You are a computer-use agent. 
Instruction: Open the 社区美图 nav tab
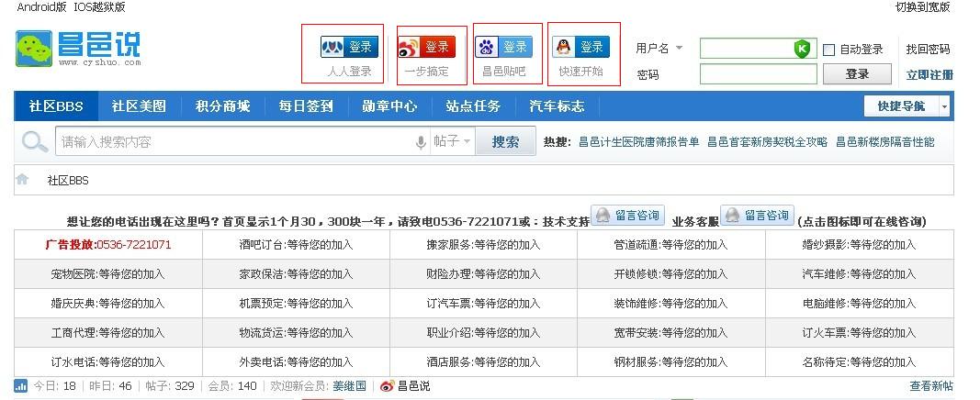click(140, 106)
